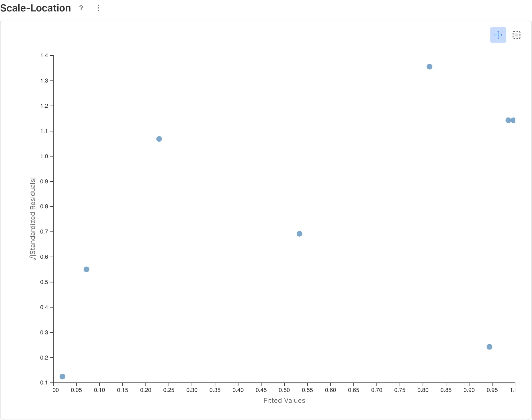This screenshot has height=420, width=532.
Task: Open the three-dot more options menu
Action: coord(98,8)
